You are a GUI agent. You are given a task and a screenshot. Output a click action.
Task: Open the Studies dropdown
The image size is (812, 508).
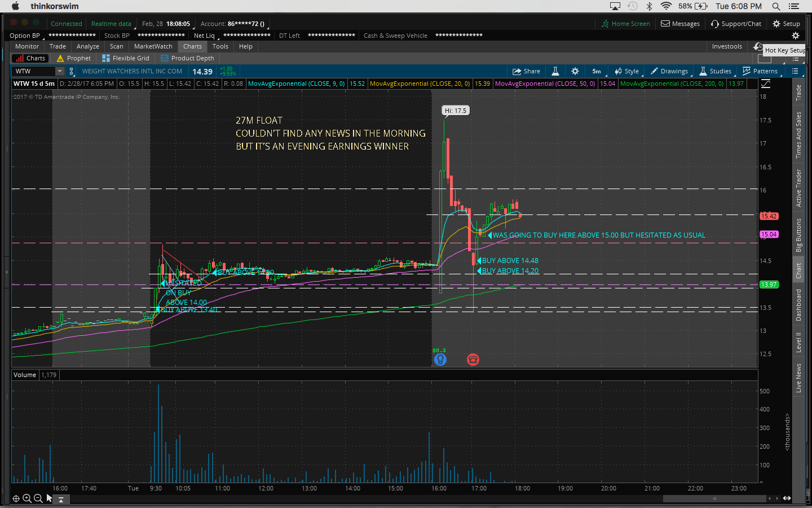pos(716,71)
